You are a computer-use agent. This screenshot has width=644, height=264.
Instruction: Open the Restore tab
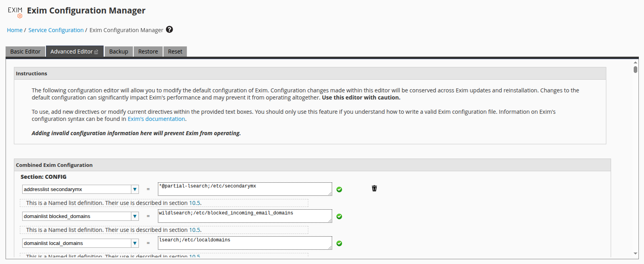[x=148, y=52]
